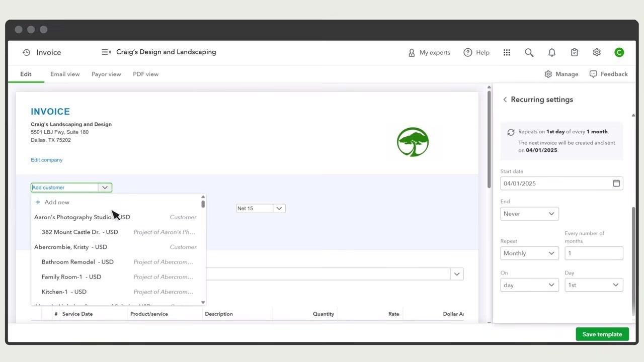Toggle the navigation menu collapse icon
Image resolution: width=644 pixels, height=362 pixels.
[106, 52]
